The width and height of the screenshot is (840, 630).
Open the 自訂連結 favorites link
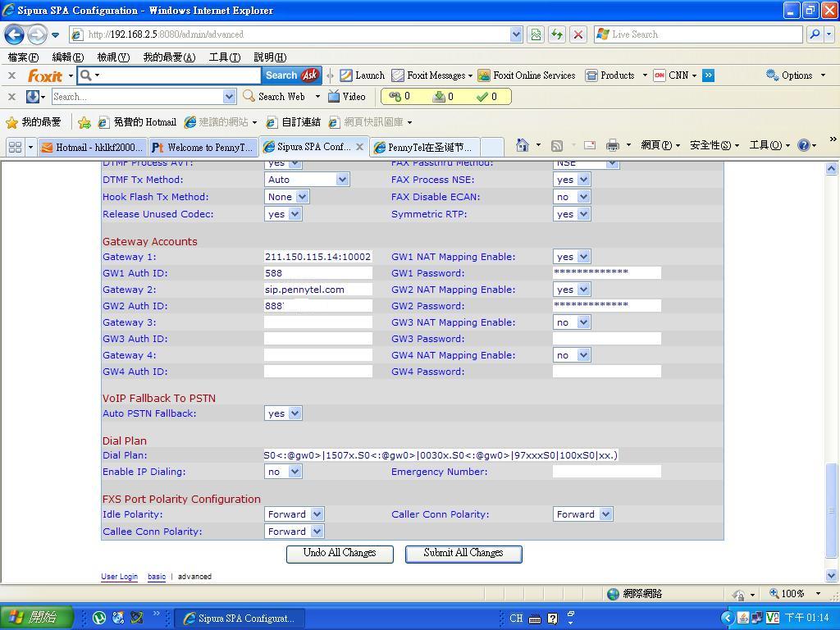pyautogui.click(x=294, y=123)
